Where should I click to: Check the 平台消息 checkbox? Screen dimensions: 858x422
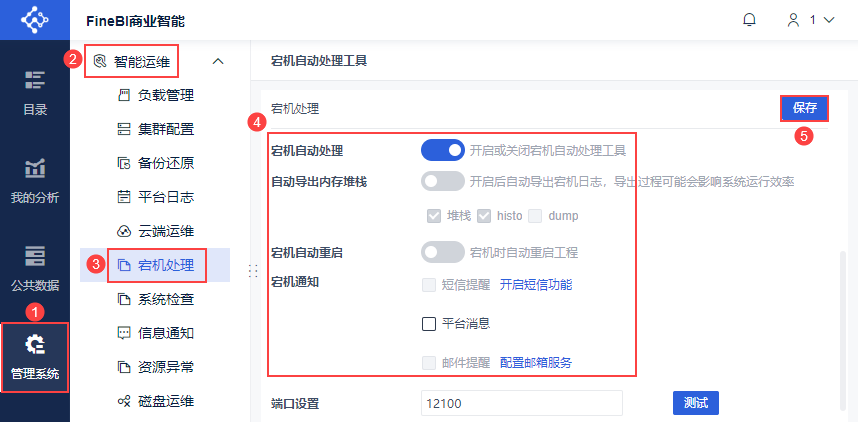(x=429, y=323)
